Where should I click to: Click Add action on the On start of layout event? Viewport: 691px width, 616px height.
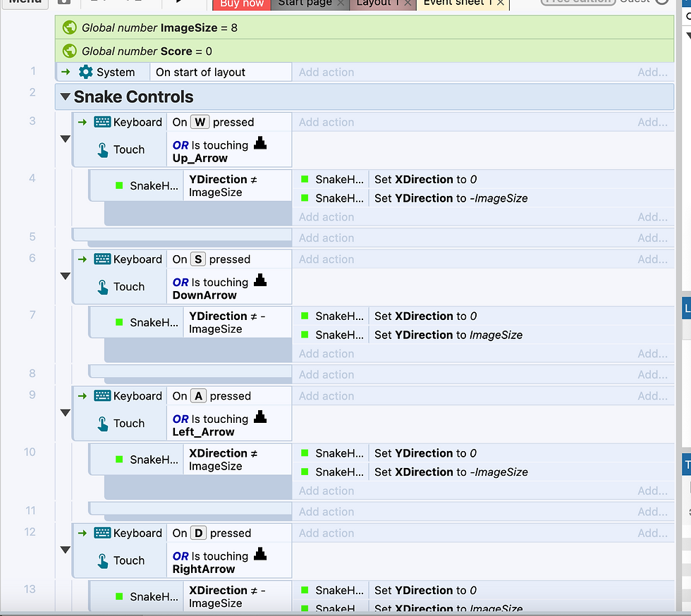[326, 72]
